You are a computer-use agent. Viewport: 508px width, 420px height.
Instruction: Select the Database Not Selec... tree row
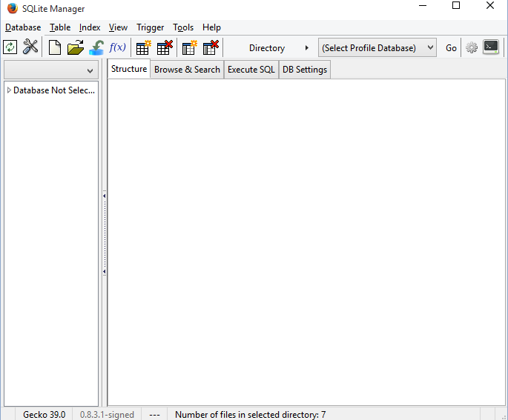pyautogui.click(x=51, y=90)
